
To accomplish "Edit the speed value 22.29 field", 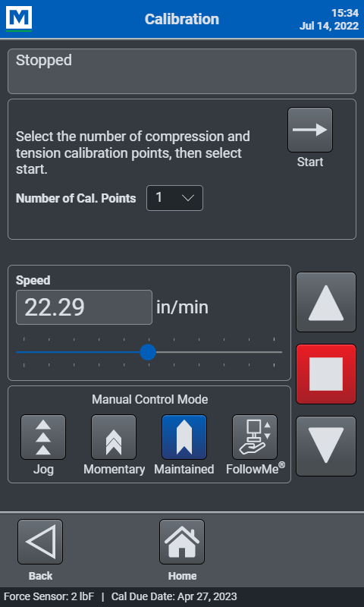I will [84, 307].
